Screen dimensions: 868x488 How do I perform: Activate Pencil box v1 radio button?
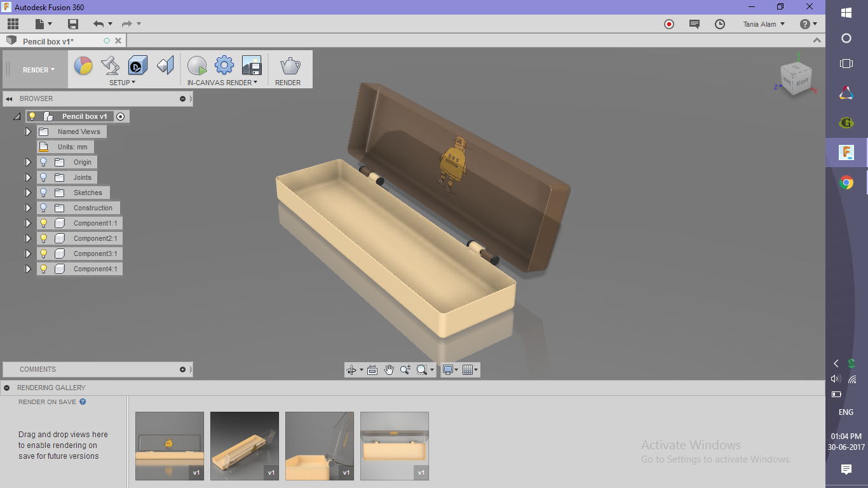[x=120, y=116]
